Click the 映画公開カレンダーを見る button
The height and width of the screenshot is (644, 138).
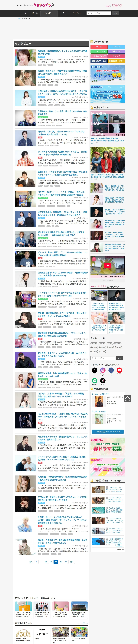(x=107, y=431)
